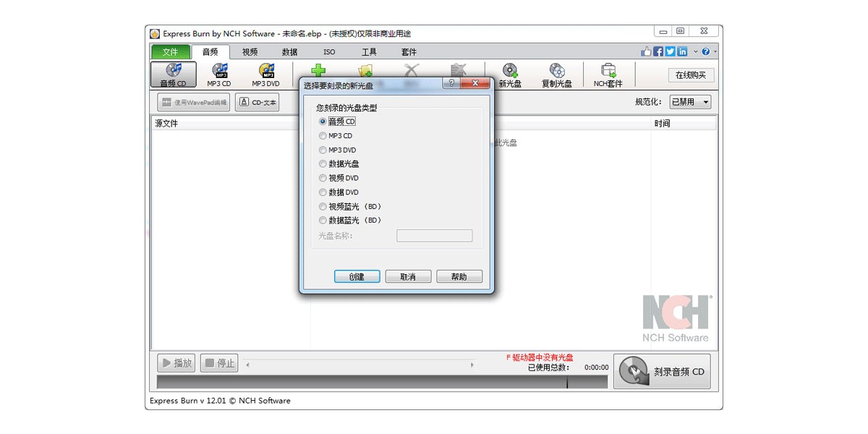Click the 新光盘 (new disc) icon
Image resolution: width=868 pixels, height=434 pixels.
(510, 75)
